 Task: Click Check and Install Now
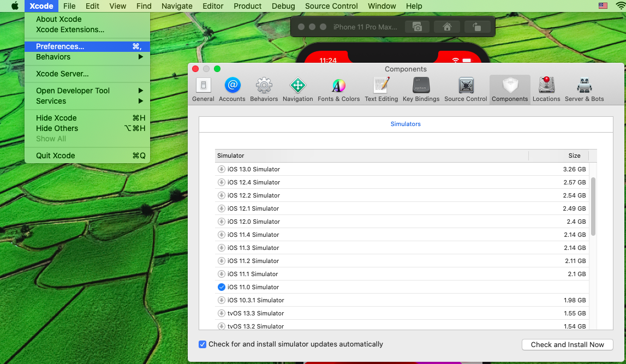[567, 344]
